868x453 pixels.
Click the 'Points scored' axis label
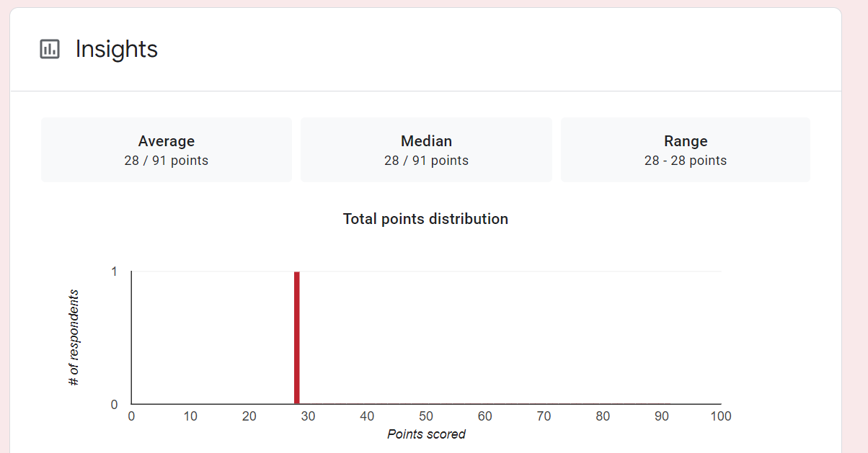click(x=426, y=434)
